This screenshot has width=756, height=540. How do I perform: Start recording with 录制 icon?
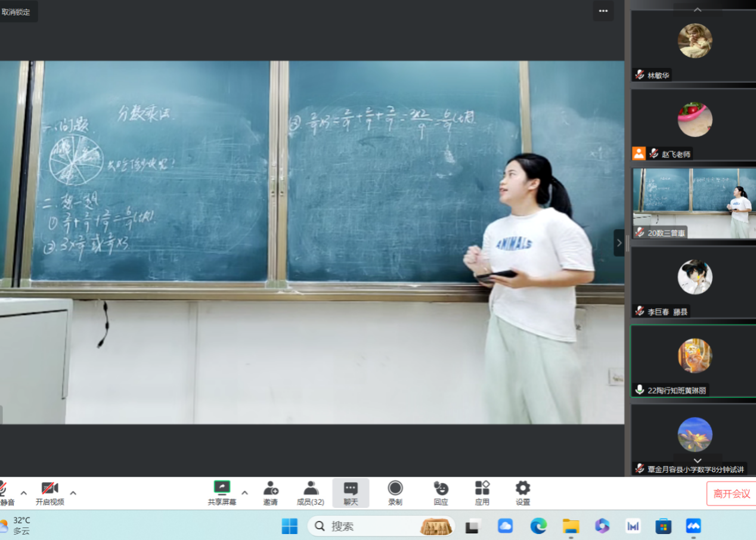[395, 489]
